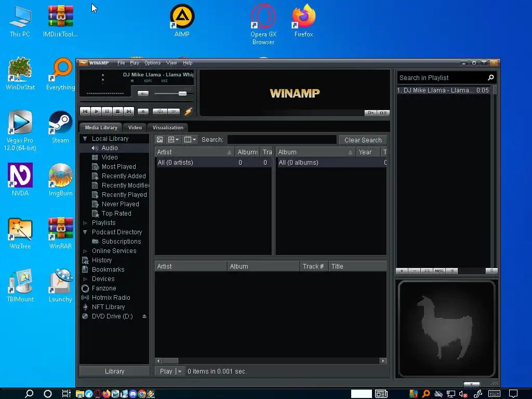Expand the Online Services node
The width and height of the screenshot is (532, 399).
(x=85, y=251)
